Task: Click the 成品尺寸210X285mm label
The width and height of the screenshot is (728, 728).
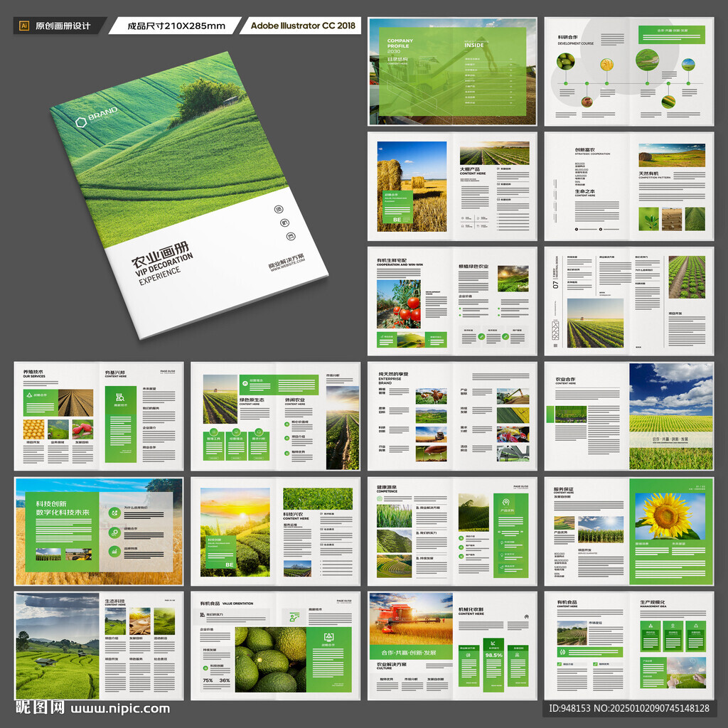Action: click(176, 26)
